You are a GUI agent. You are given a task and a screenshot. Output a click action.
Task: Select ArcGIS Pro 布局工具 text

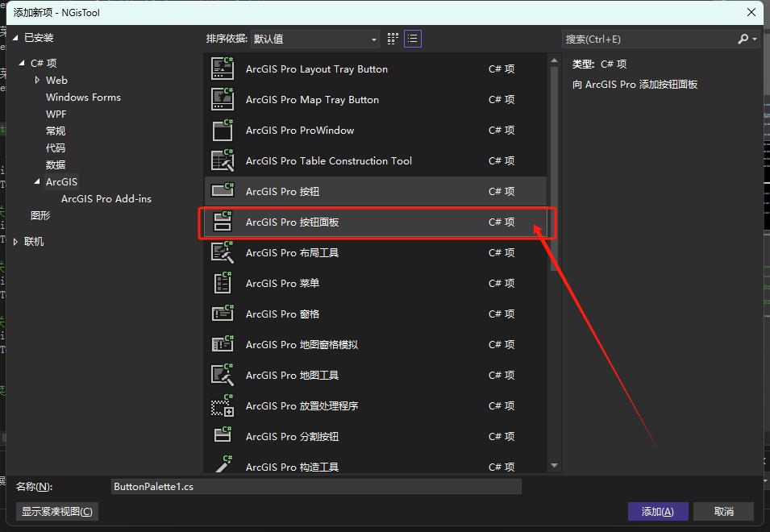pos(292,252)
